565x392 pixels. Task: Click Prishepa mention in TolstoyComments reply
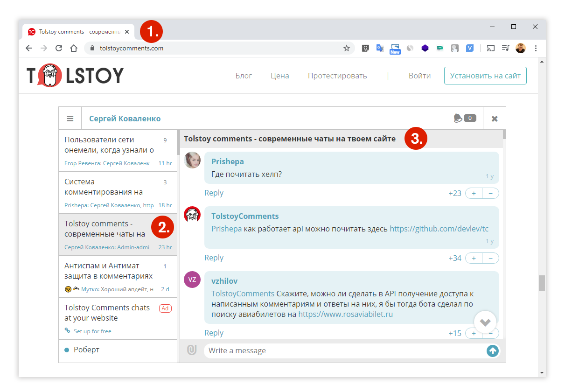pyautogui.click(x=227, y=229)
